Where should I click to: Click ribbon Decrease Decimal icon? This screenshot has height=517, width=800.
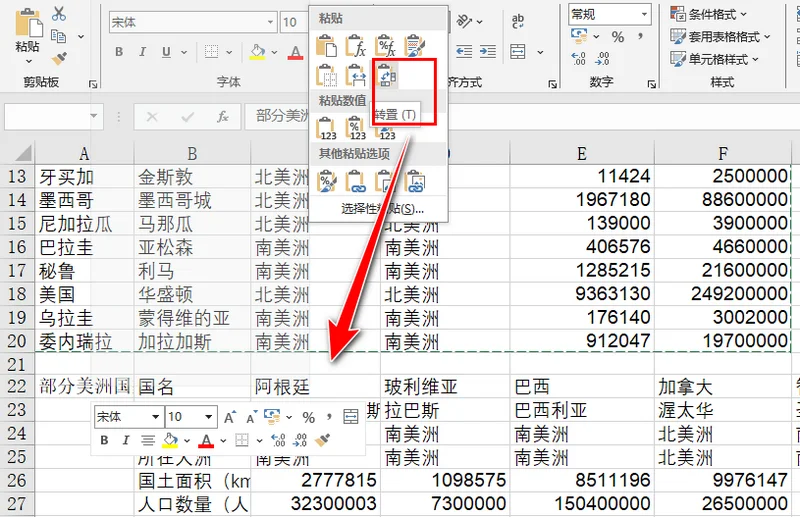tap(603, 59)
